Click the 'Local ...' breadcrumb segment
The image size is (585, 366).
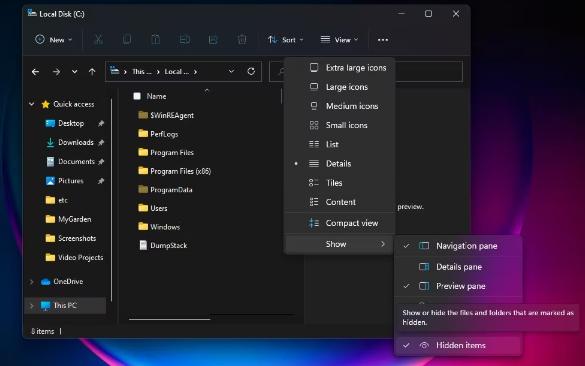(176, 72)
